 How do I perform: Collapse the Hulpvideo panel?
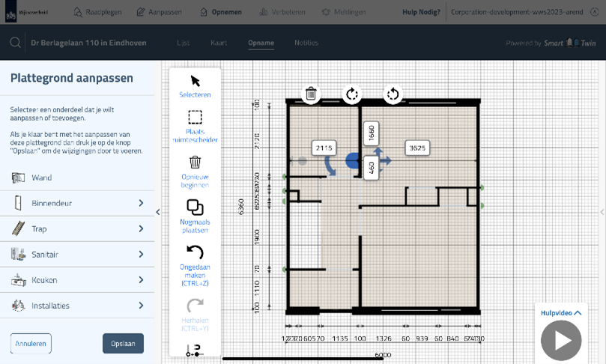(x=561, y=312)
